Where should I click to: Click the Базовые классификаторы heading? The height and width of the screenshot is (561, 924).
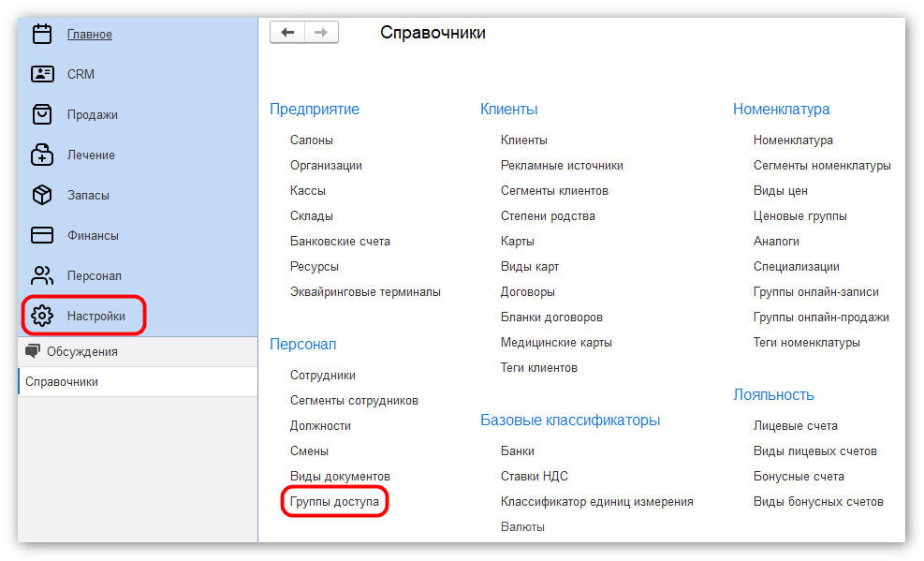(570, 421)
